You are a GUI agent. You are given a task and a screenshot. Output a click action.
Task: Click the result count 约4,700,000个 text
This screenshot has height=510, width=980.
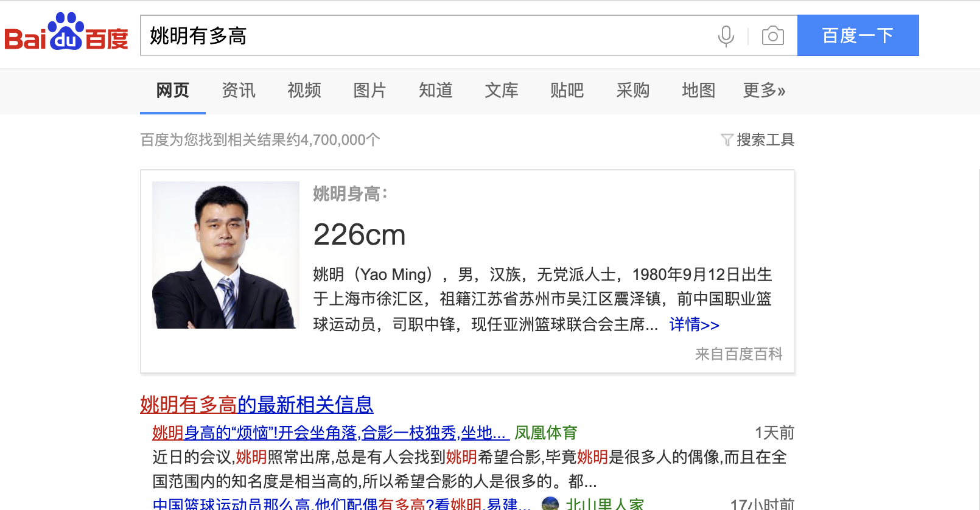tap(333, 140)
